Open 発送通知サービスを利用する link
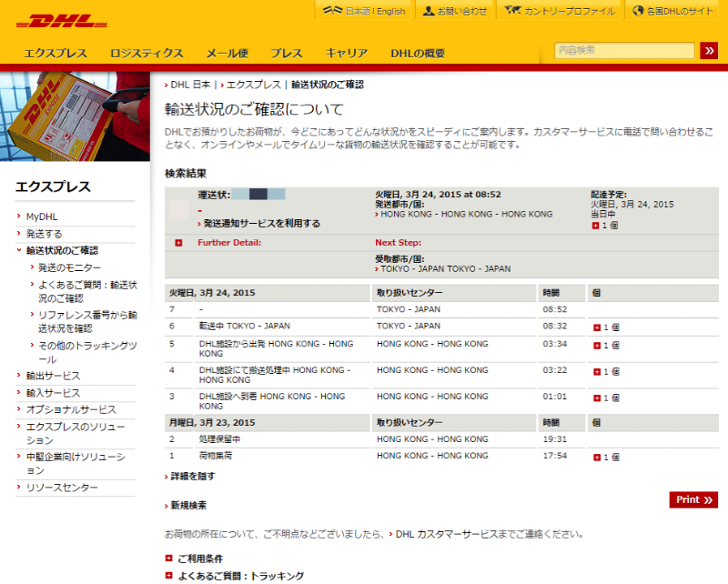The image size is (728, 584). (262, 223)
